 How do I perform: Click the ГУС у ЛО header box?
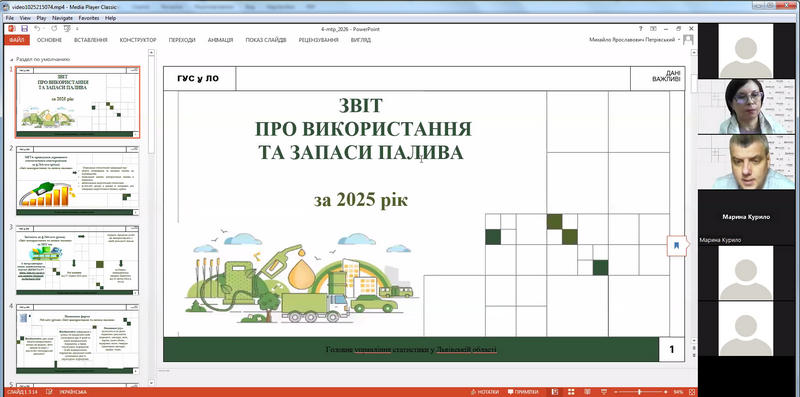coord(198,78)
